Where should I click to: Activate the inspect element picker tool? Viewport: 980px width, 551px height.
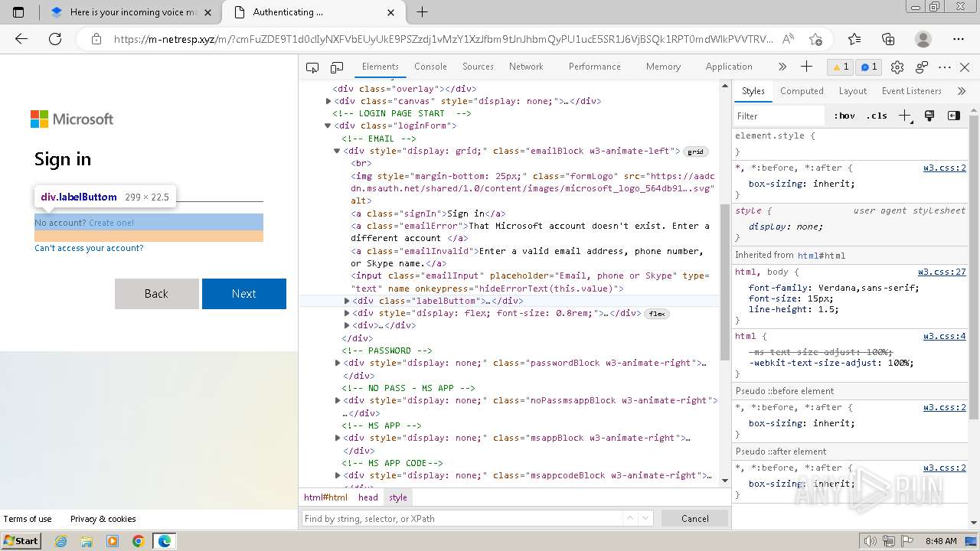(x=312, y=67)
